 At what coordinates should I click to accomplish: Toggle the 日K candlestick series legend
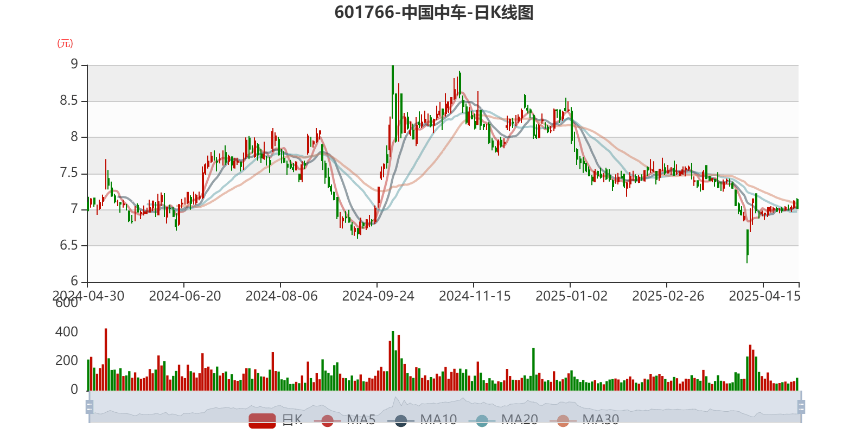point(275,420)
